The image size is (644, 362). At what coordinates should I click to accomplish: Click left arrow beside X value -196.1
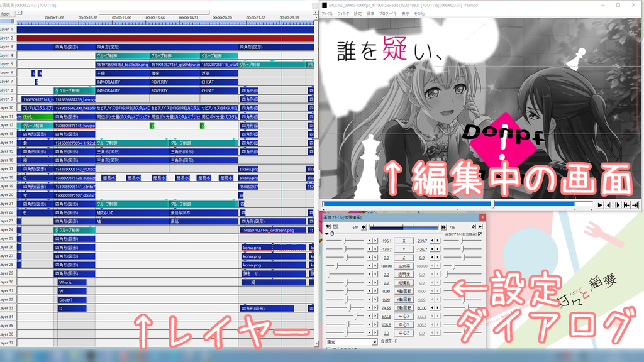(370, 241)
